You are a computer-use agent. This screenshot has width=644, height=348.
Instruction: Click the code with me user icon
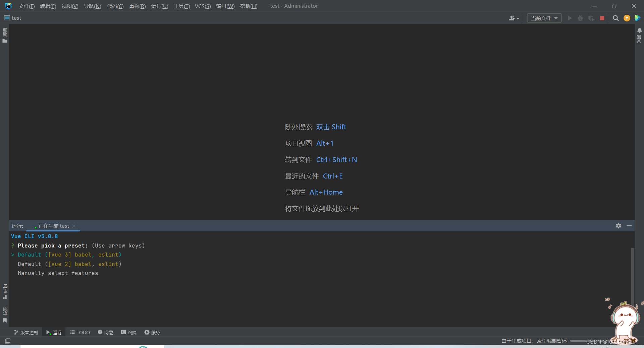pos(513,18)
